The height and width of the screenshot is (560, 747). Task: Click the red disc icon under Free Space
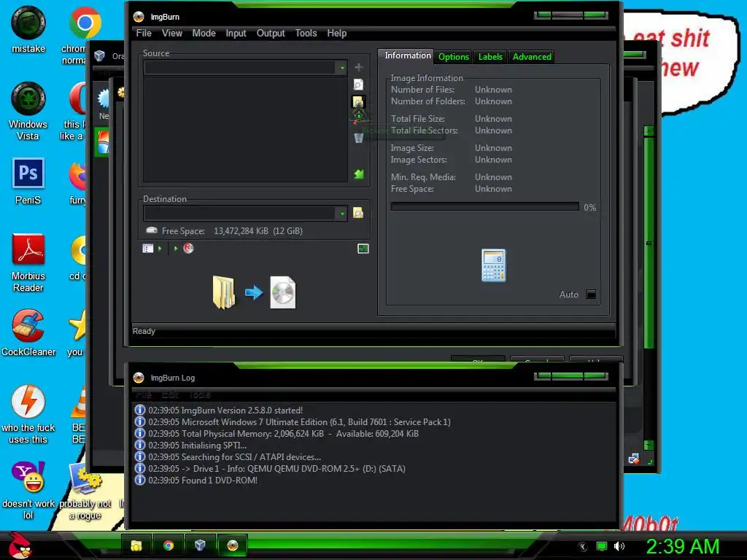click(x=188, y=248)
